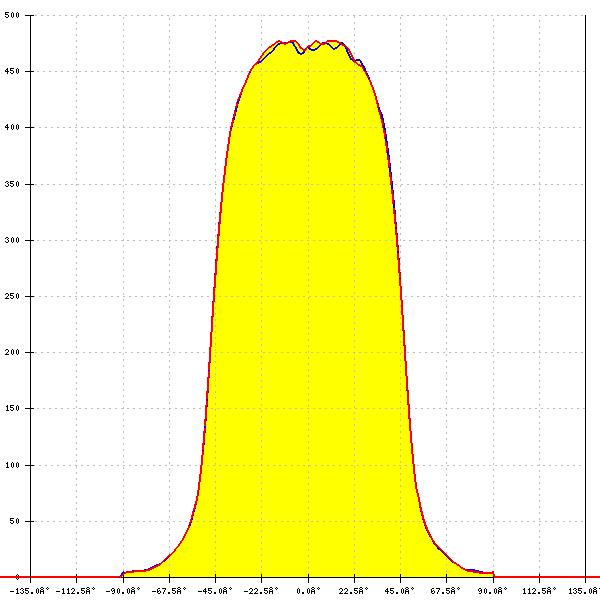Click the 112.5° x-axis label
This screenshot has height=600, width=600.
click(540, 591)
